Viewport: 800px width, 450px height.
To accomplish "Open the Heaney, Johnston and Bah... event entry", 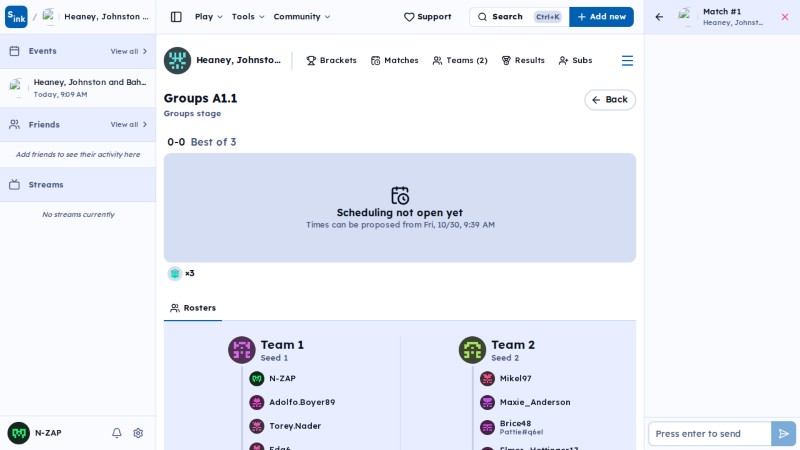I will (78, 88).
